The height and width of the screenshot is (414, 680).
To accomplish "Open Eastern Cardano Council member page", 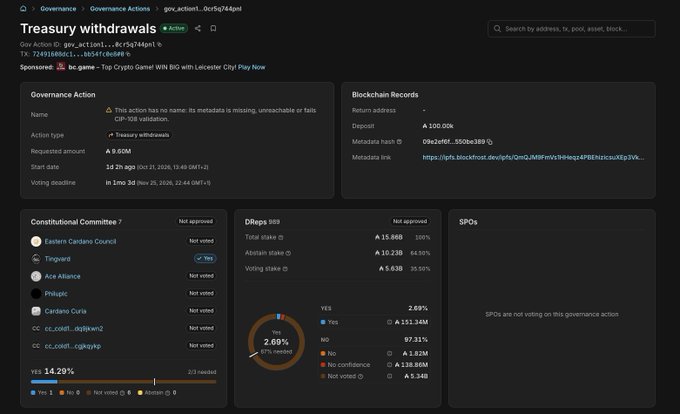I will pos(80,241).
